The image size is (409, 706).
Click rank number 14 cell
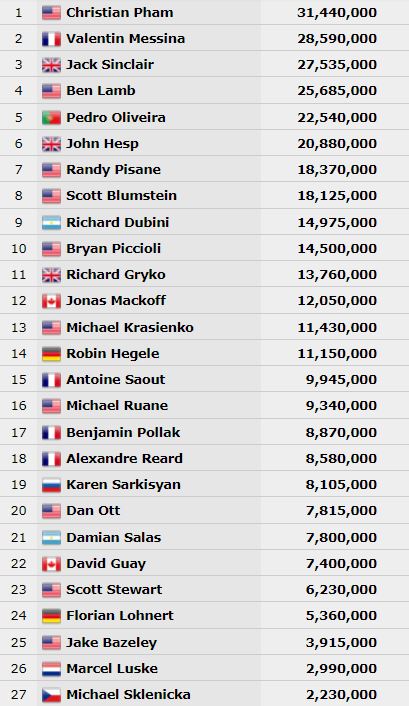coord(18,353)
